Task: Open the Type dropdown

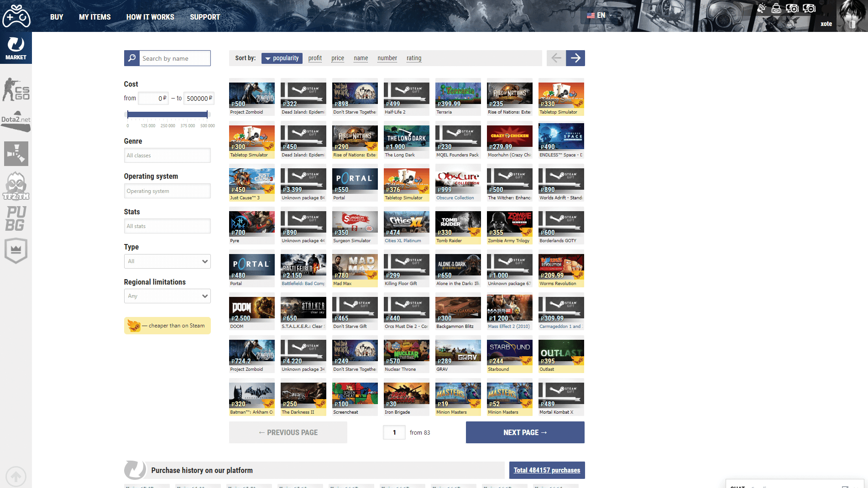Action: pyautogui.click(x=167, y=261)
